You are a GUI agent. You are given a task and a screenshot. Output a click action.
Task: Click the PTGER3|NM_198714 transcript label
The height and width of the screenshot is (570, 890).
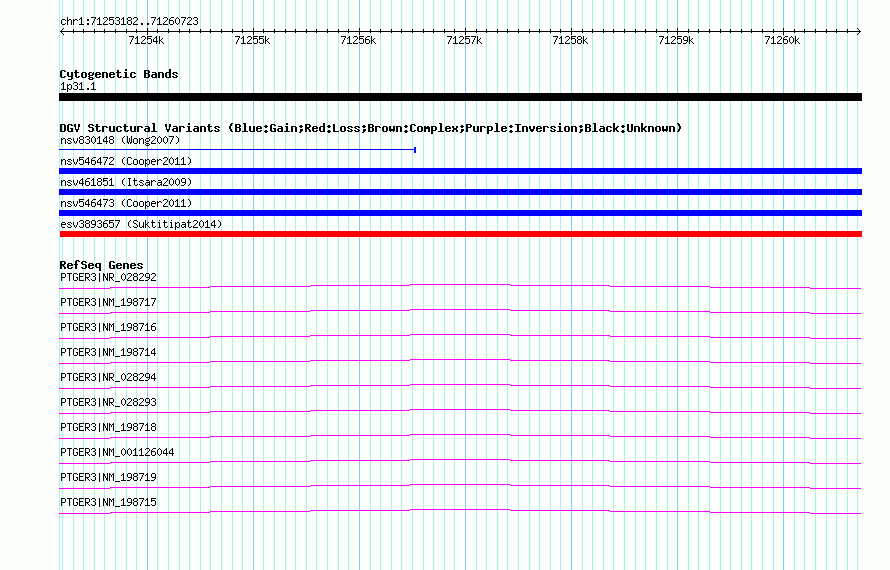click(x=108, y=353)
